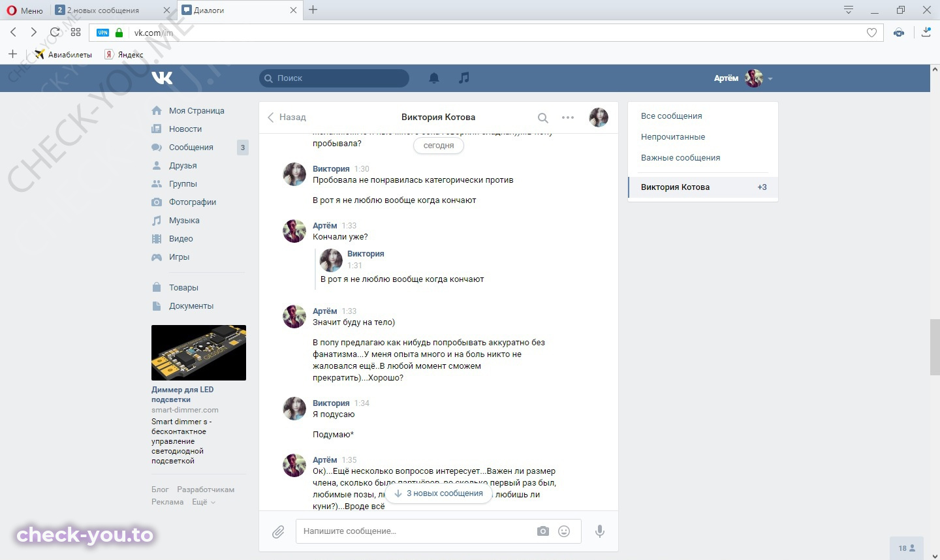Screen dimensions: 940x560
Task: Open the Opera Menu button
Action: pyautogui.click(x=25, y=10)
